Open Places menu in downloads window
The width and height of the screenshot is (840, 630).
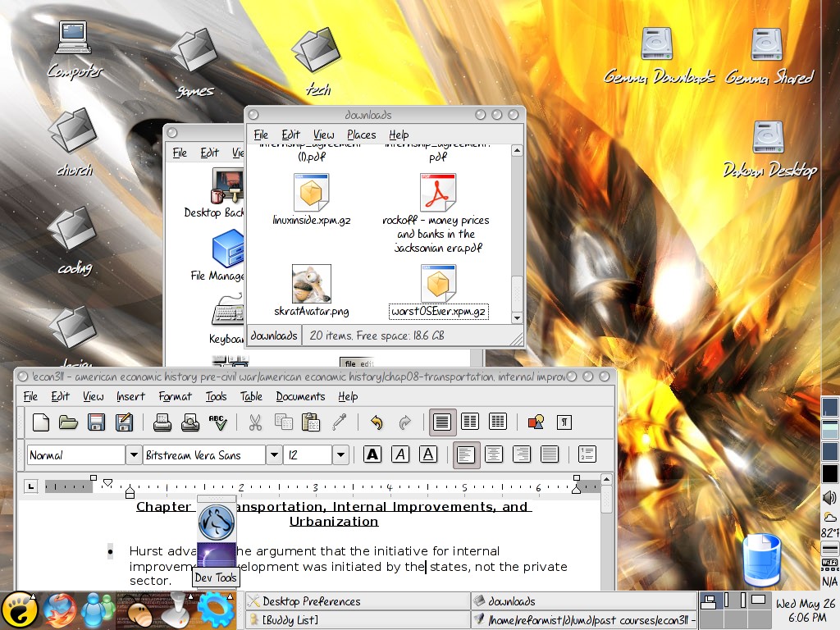[x=362, y=135]
